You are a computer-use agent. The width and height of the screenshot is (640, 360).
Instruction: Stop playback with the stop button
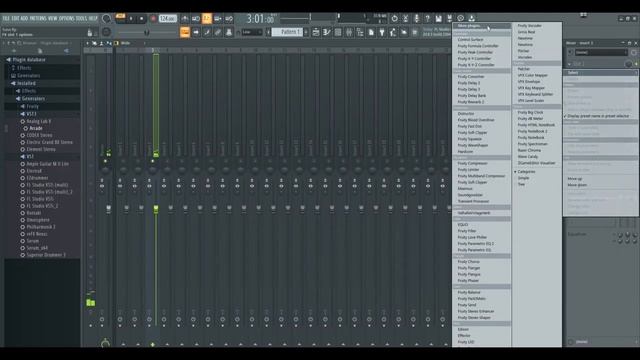point(142,18)
